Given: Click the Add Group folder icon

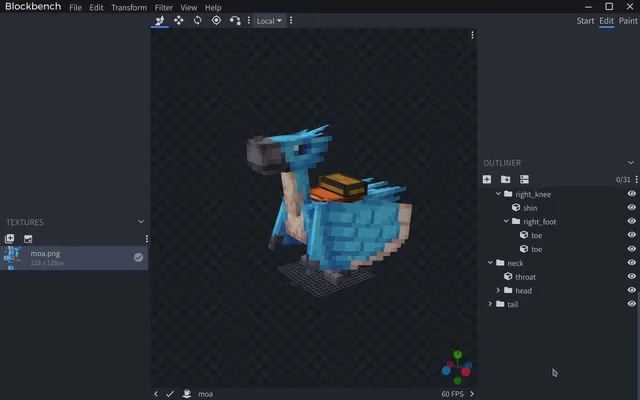Looking at the screenshot, I should 505,179.
